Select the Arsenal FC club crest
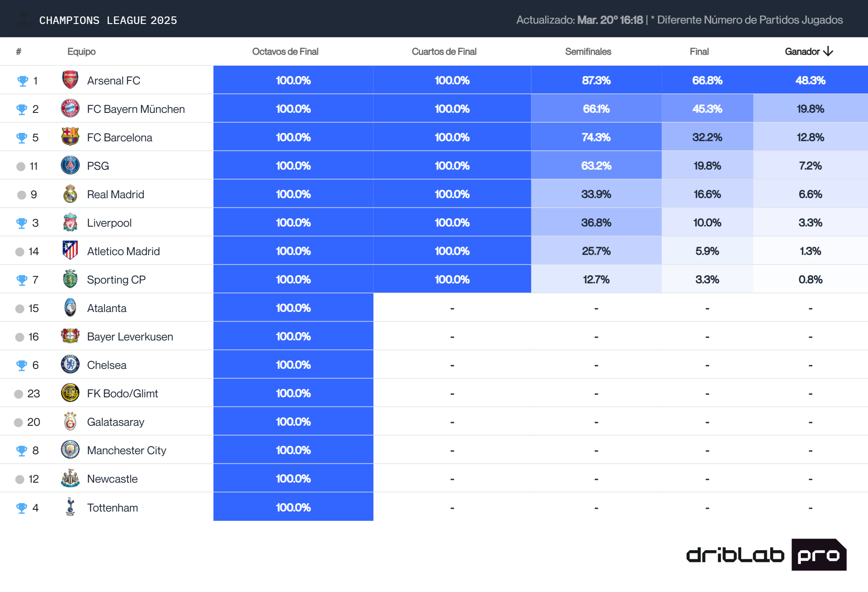 (70, 80)
